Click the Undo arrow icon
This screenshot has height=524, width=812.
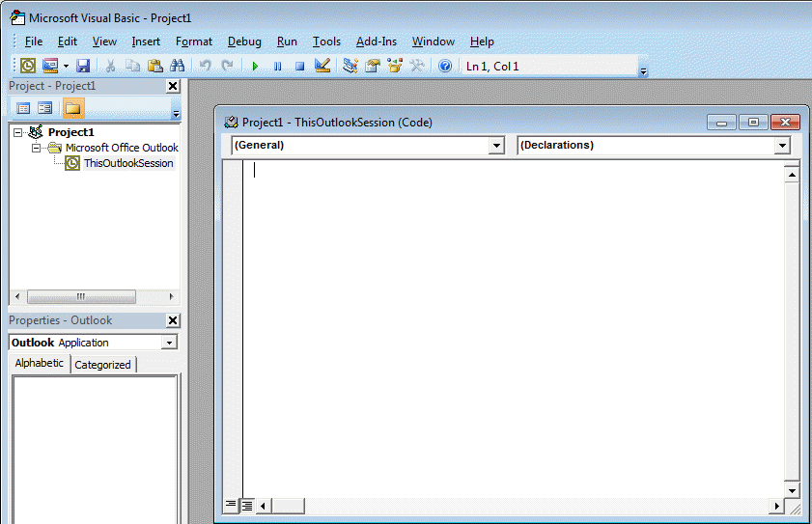[205, 66]
